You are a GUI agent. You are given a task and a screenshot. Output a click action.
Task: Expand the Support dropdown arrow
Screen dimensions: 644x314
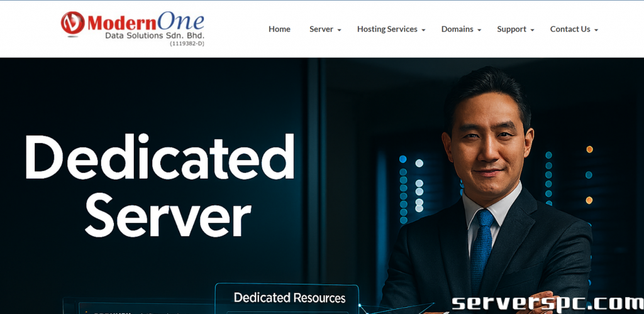(532, 30)
